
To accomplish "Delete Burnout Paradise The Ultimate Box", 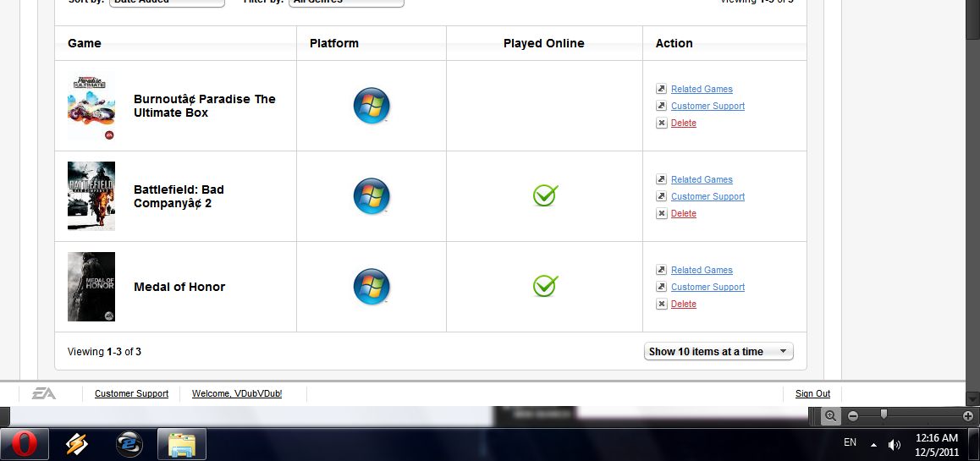I will 683,123.
